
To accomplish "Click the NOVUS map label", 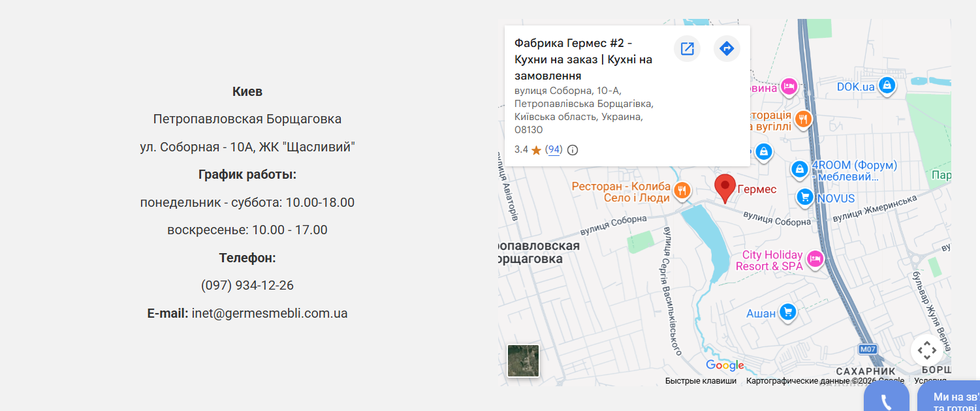I will 836,198.
